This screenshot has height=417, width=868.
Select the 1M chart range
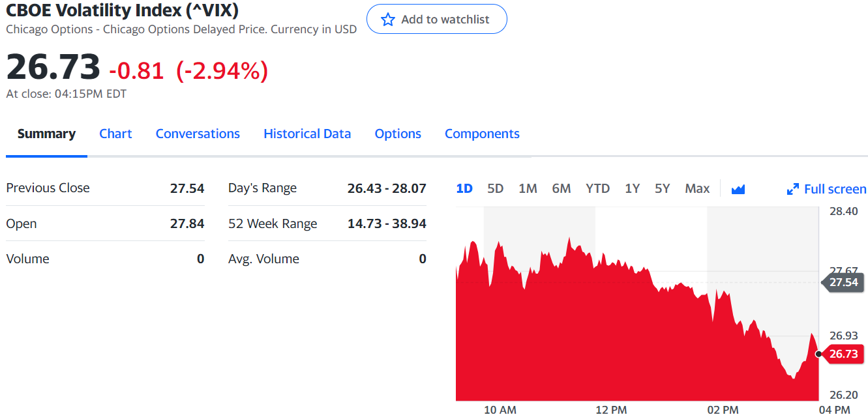[528, 188]
